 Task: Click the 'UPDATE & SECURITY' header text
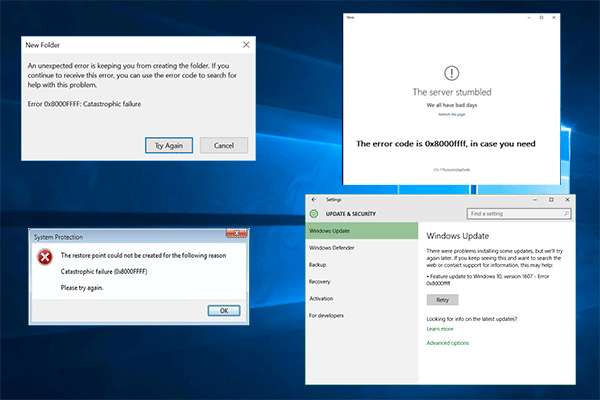(351, 214)
